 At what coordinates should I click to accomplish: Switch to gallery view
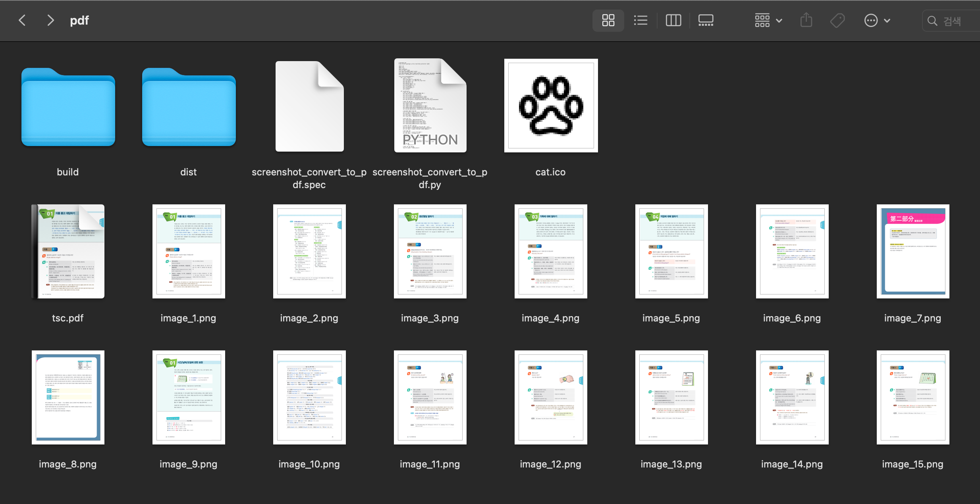click(x=706, y=20)
